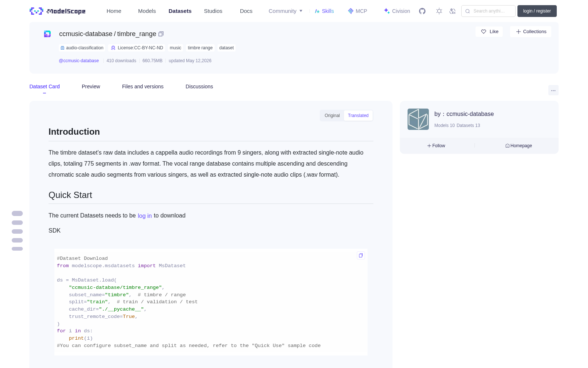Copy dataset name using the copy icon
This screenshot has height=368, width=588.
(x=161, y=34)
